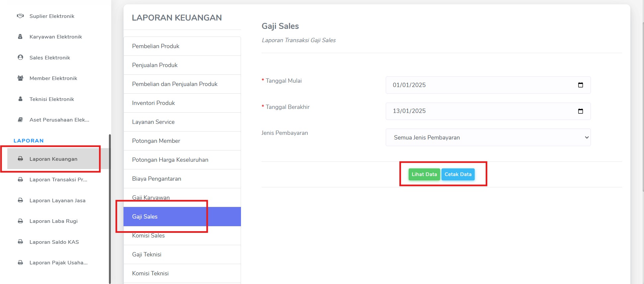Open Member Elektronik menu item
The image size is (644, 284).
[53, 78]
